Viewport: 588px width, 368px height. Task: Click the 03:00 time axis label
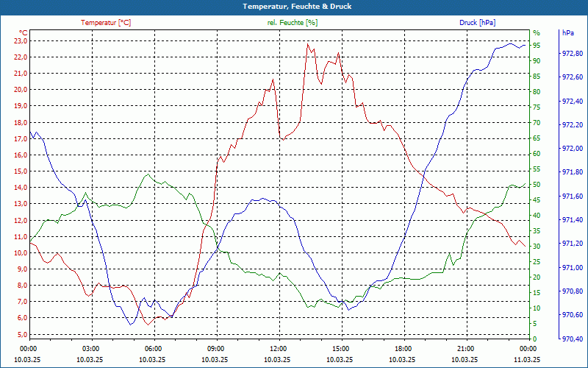point(90,348)
